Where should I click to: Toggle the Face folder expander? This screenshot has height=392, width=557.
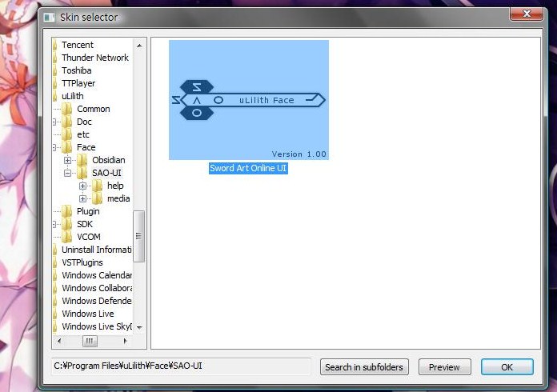[x=54, y=147]
